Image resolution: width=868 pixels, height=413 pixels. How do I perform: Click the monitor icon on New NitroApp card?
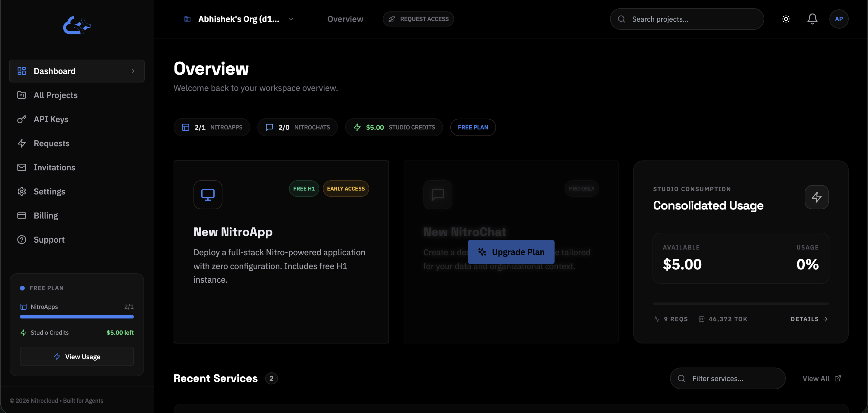tap(208, 194)
